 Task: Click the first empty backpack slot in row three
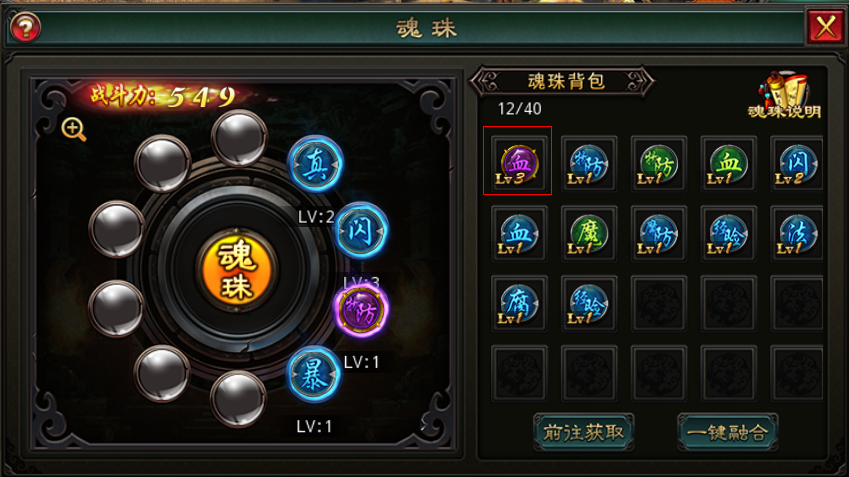[x=658, y=303]
